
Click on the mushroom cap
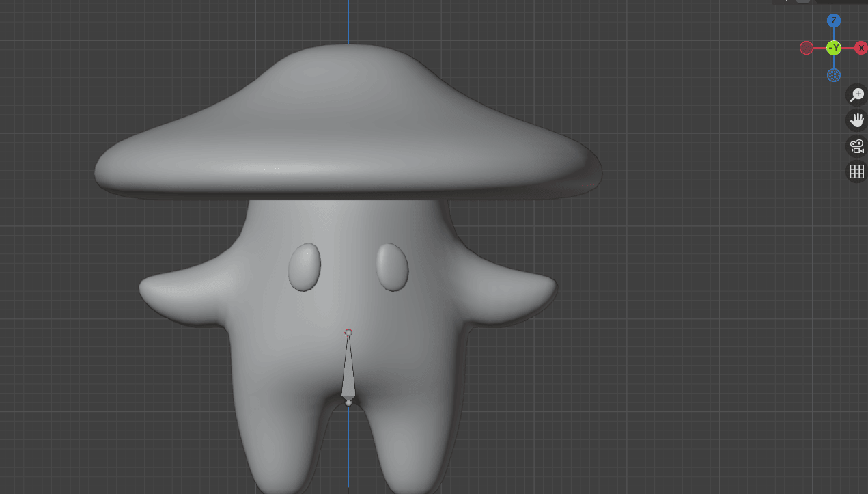[348, 123]
